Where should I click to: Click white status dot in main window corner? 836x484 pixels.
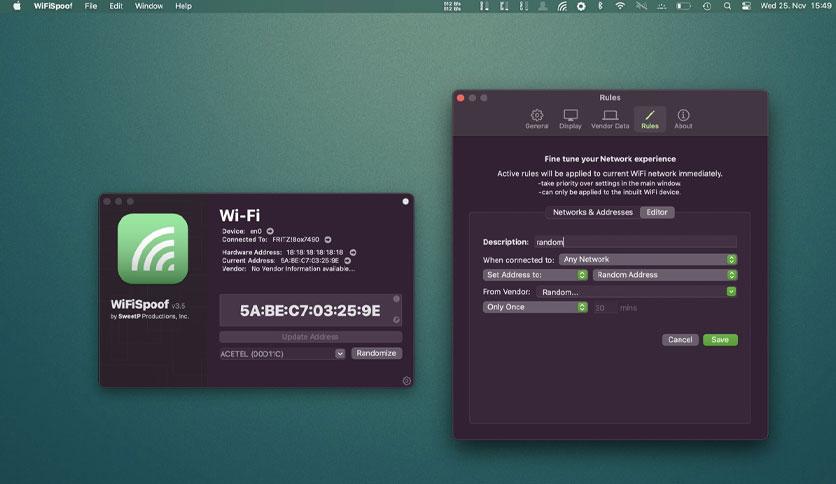(x=405, y=201)
